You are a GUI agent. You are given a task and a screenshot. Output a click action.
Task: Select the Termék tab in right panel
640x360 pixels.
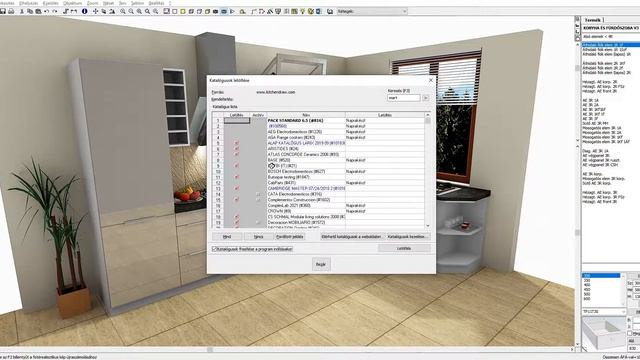tap(593, 20)
